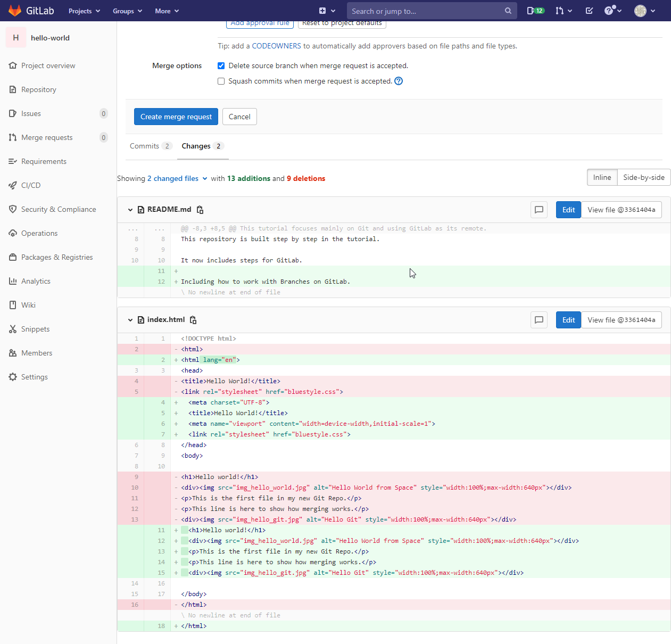Open the To-Do list icon in navbar

(x=589, y=11)
